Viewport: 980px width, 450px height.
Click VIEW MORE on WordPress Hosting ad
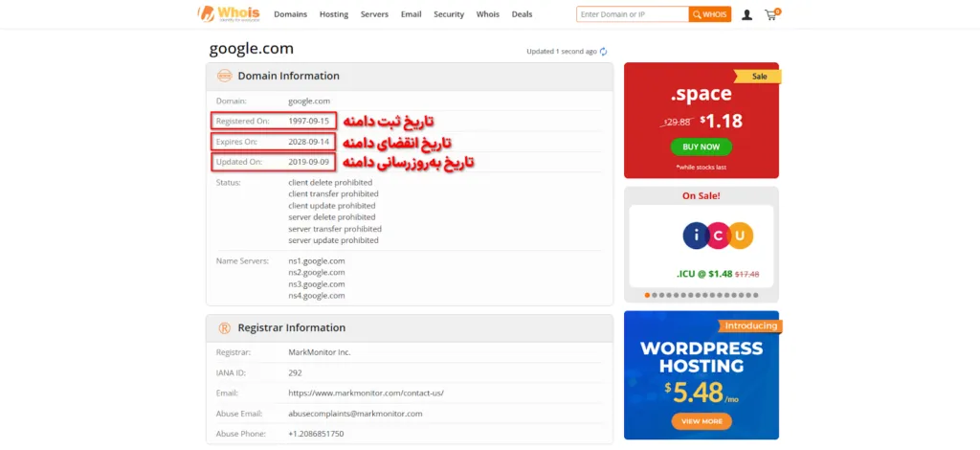pyautogui.click(x=702, y=421)
